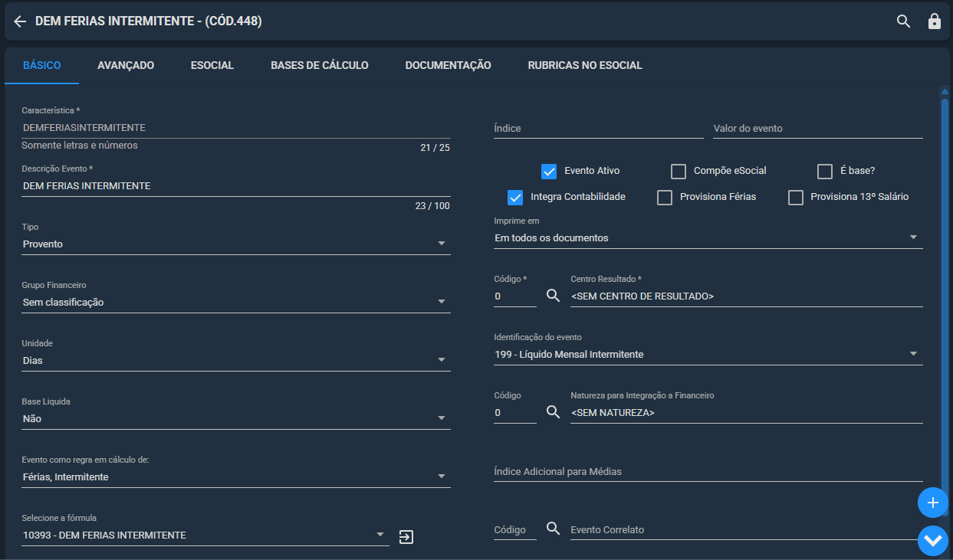This screenshot has height=560, width=953.
Task: Focus Índice Adicional para Médias field
Action: point(708,471)
